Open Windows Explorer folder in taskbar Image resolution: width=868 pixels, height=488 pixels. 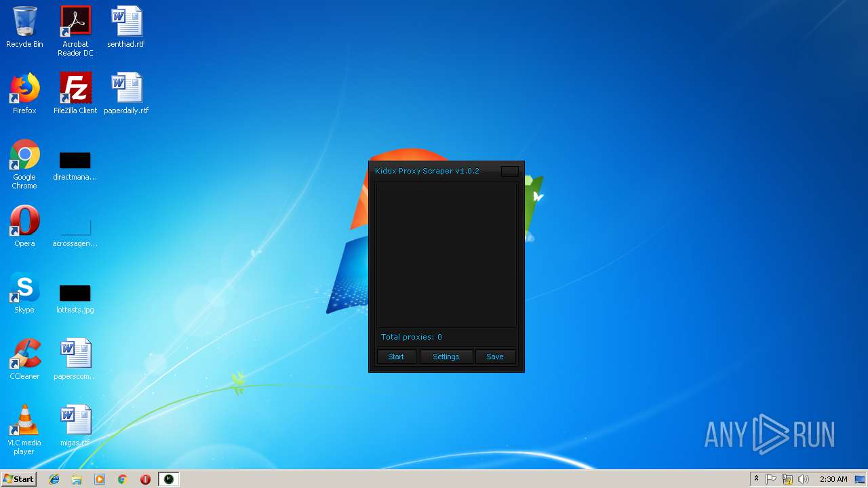click(x=77, y=479)
